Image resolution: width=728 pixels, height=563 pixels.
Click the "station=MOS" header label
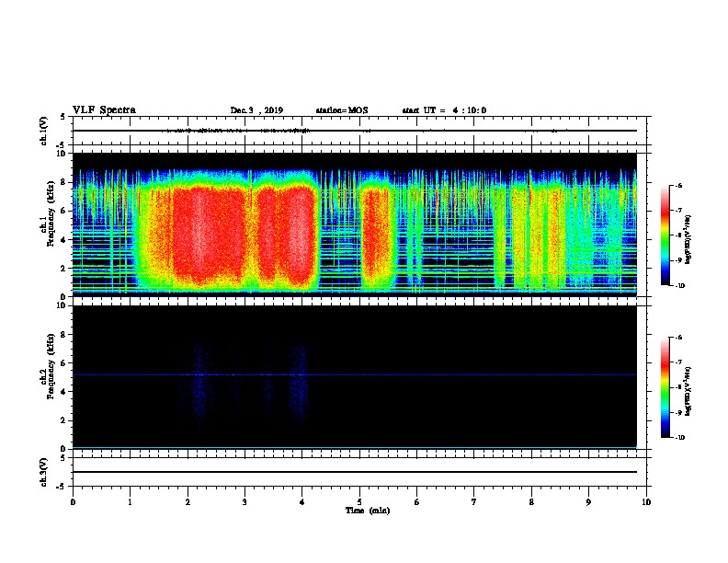[x=342, y=110]
